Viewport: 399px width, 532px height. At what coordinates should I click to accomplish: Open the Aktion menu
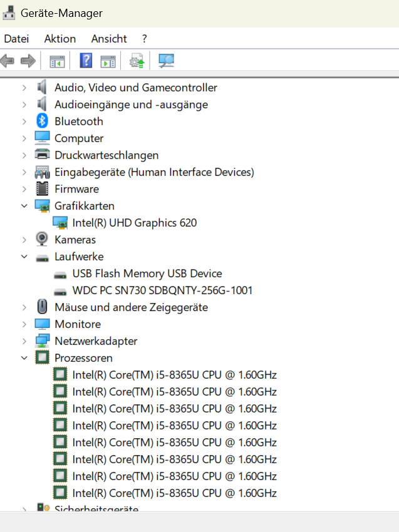(x=60, y=39)
